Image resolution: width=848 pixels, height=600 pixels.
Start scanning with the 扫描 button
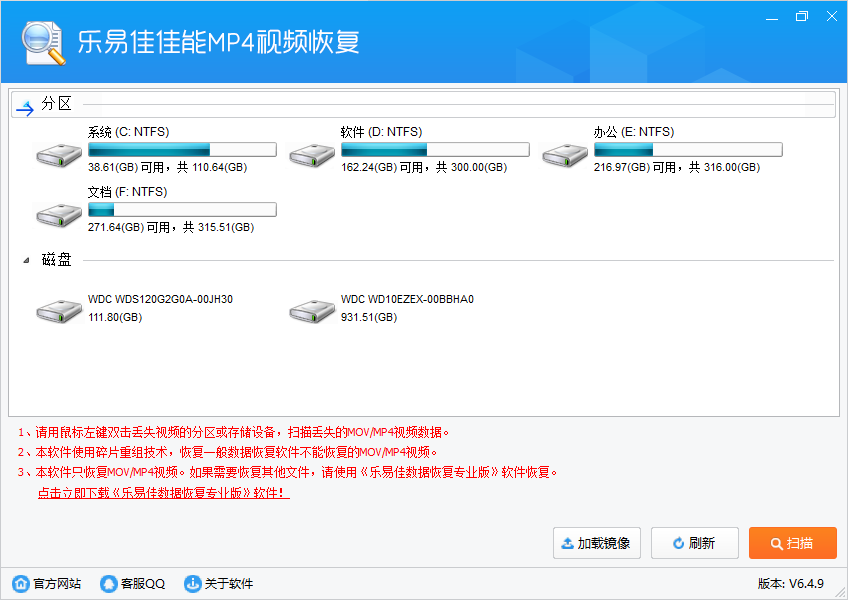point(792,543)
